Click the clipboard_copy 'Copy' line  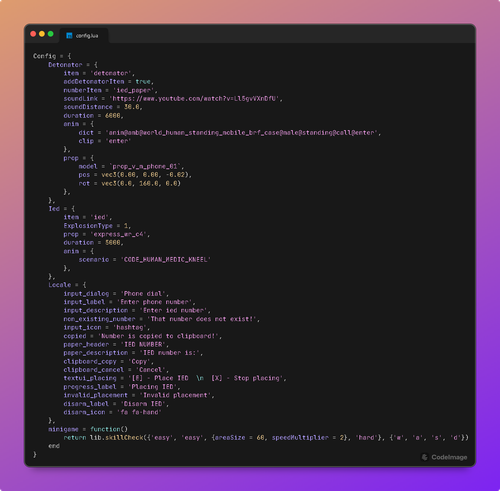[108, 361]
